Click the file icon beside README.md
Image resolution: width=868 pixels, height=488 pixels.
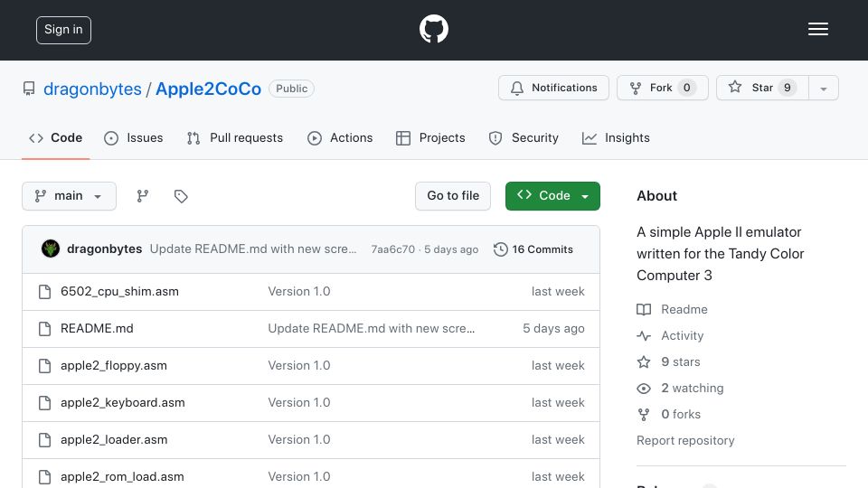tap(45, 329)
